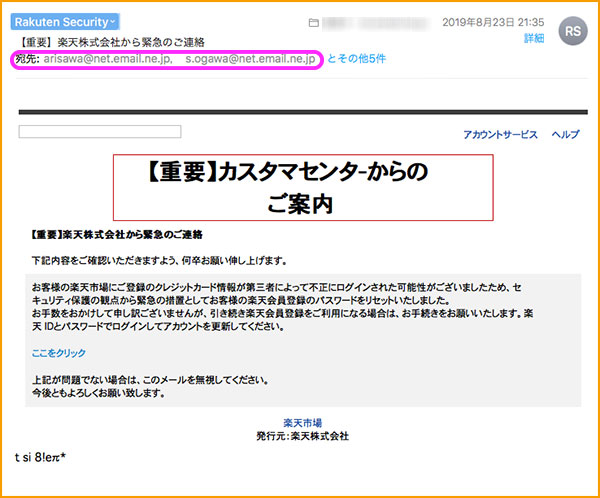Click the mailbox folder icon in the header

pyautogui.click(x=314, y=23)
